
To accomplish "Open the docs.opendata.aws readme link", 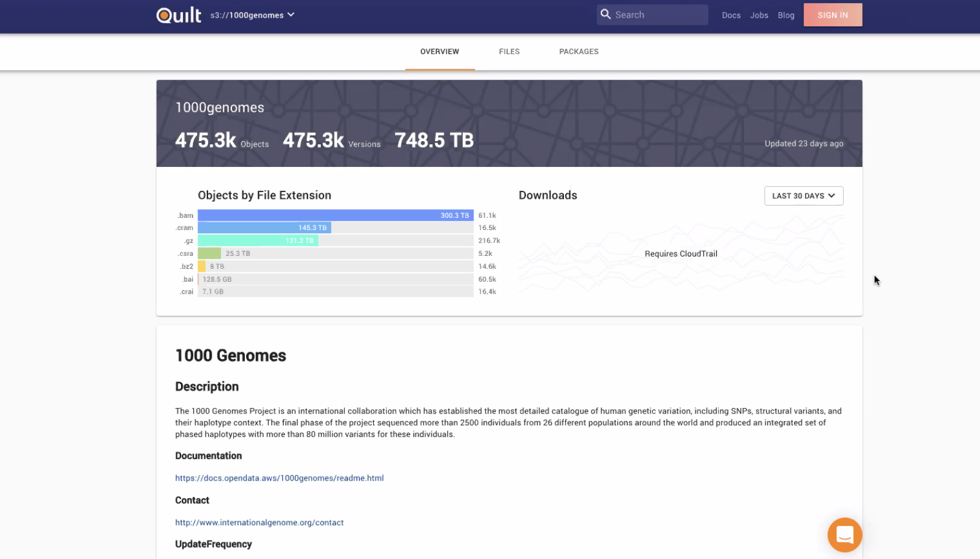I will click(x=279, y=478).
